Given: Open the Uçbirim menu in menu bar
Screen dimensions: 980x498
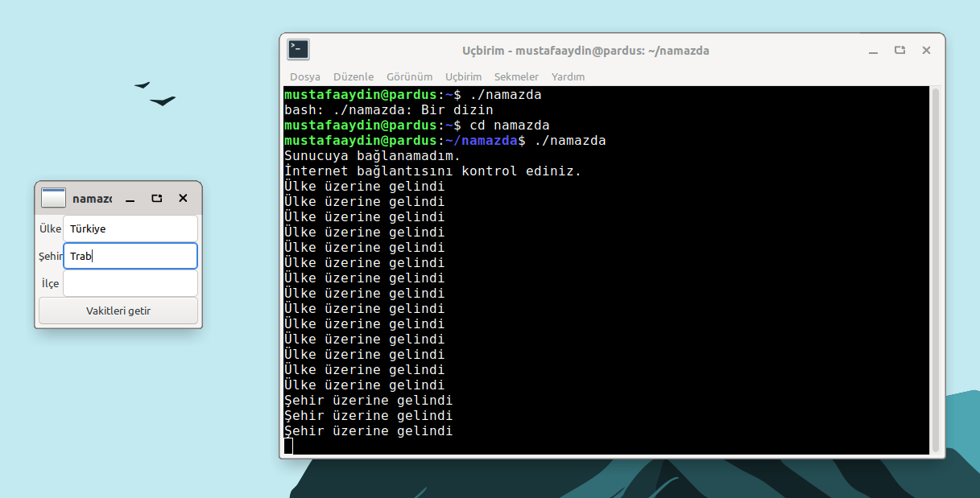Looking at the screenshot, I should (463, 76).
